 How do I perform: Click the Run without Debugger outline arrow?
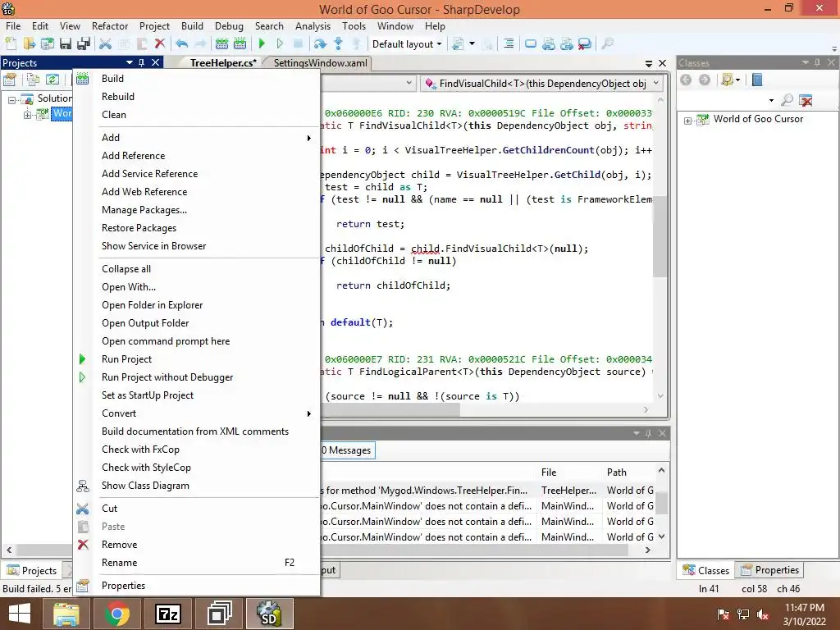pyautogui.click(x=280, y=44)
